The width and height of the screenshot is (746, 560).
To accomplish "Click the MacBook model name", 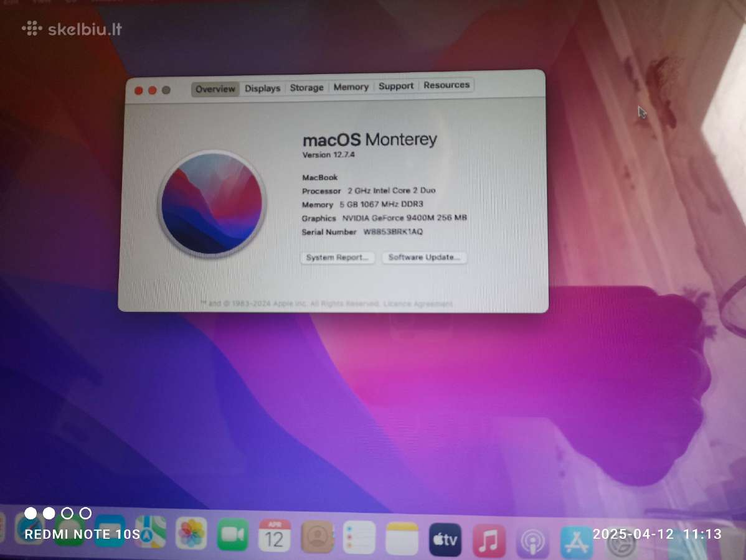I will (x=319, y=177).
